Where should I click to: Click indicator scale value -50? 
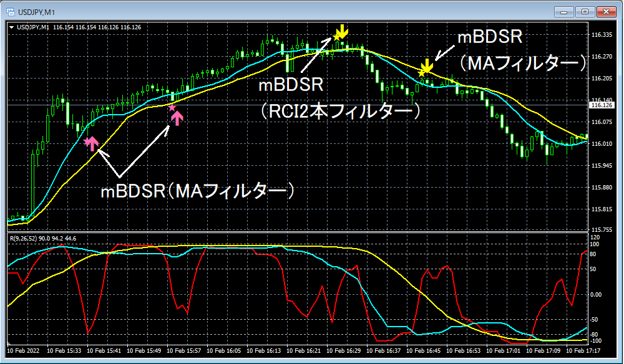(x=595, y=320)
